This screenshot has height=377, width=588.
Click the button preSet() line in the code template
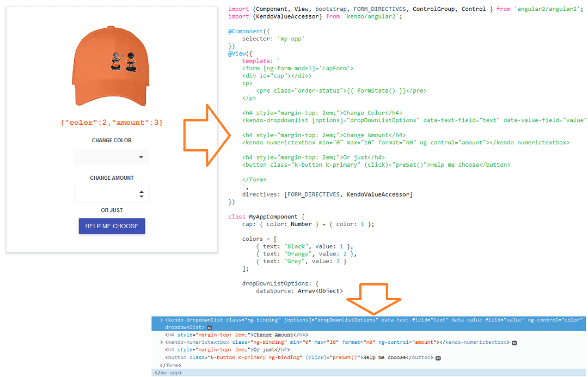[376, 165]
